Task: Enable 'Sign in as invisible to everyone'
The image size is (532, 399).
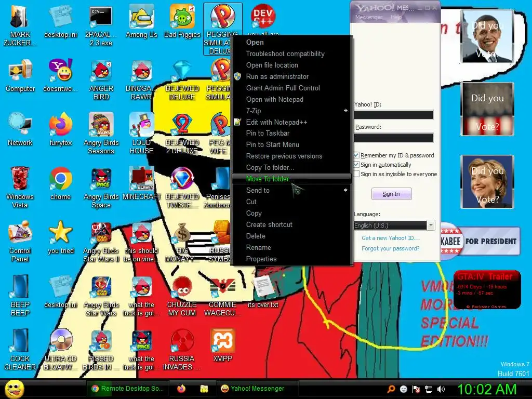Action: (356, 174)
